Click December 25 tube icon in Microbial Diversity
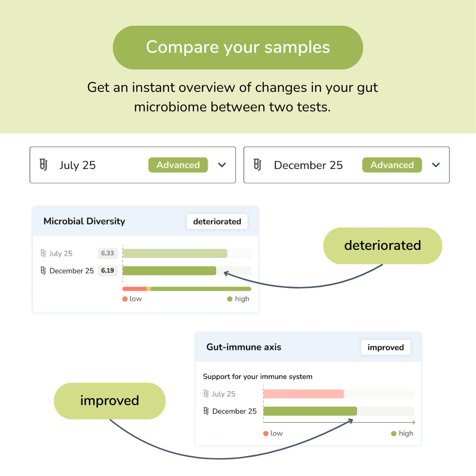476x476 pixels. point(43,271)
